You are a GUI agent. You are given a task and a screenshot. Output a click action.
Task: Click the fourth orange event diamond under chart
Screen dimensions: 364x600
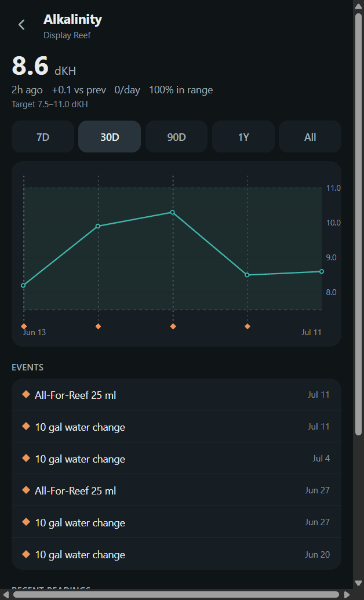pos(247,326)
